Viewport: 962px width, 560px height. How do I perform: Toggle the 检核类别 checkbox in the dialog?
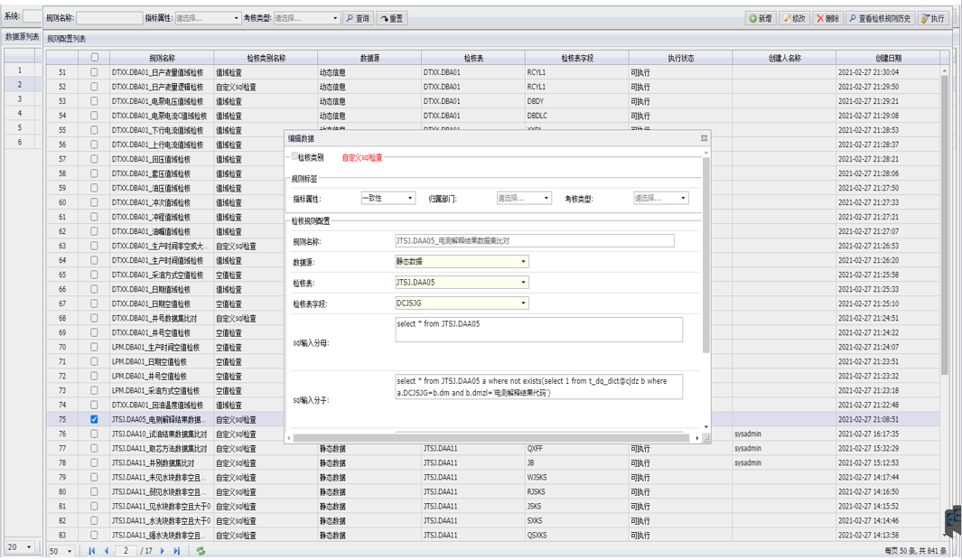click(x=294, y=156)
